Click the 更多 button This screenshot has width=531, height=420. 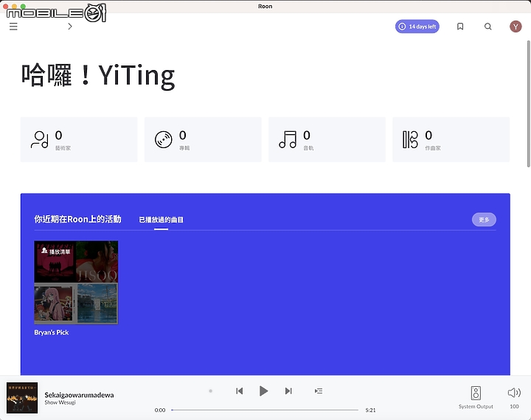[484, 220]
